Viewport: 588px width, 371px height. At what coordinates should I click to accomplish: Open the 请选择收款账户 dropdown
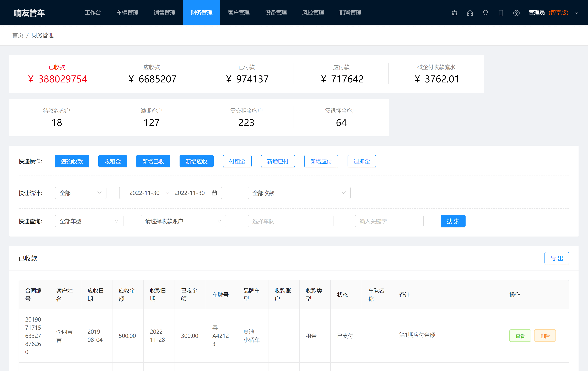click(x=183, y=221)
